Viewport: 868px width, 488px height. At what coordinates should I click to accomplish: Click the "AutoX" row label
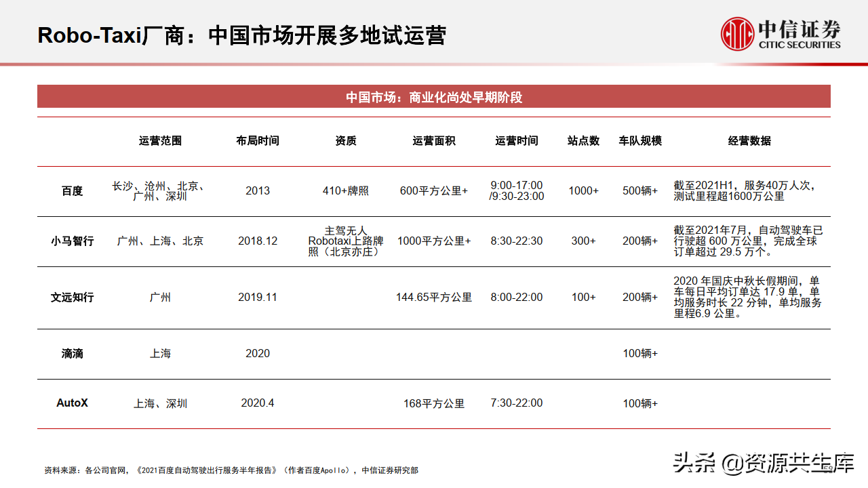pyautogui.click(x=72, y=403)
